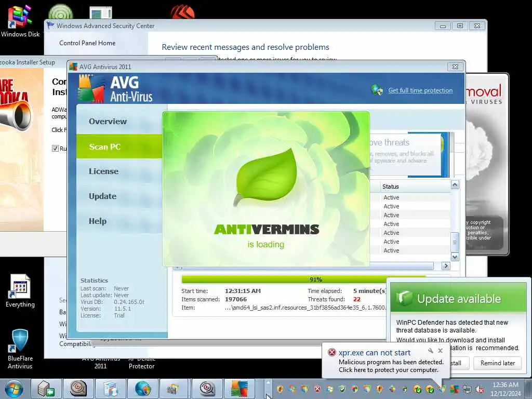Click the horizontal scroll right arrow
The image size is (532, 399).
(446, 266)
